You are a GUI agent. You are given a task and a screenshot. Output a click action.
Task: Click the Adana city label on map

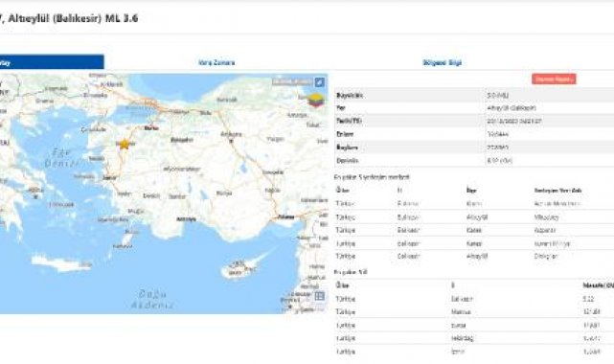coord(285,216)
